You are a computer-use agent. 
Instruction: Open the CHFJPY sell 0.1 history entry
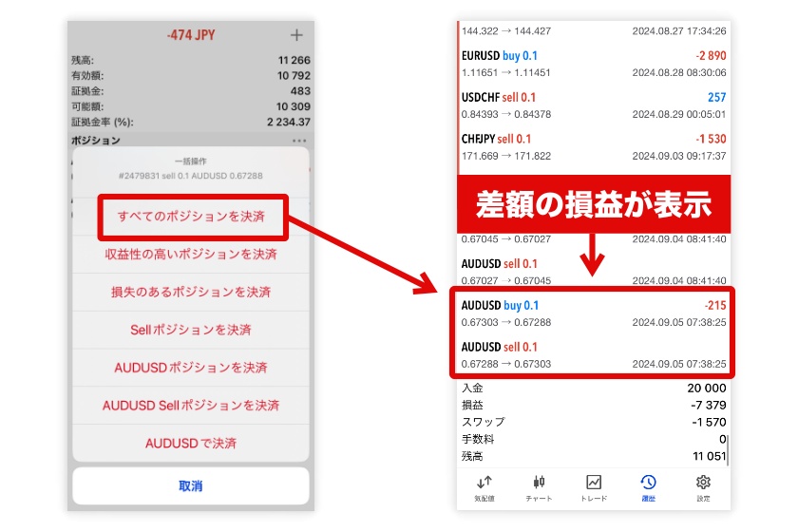593,146
